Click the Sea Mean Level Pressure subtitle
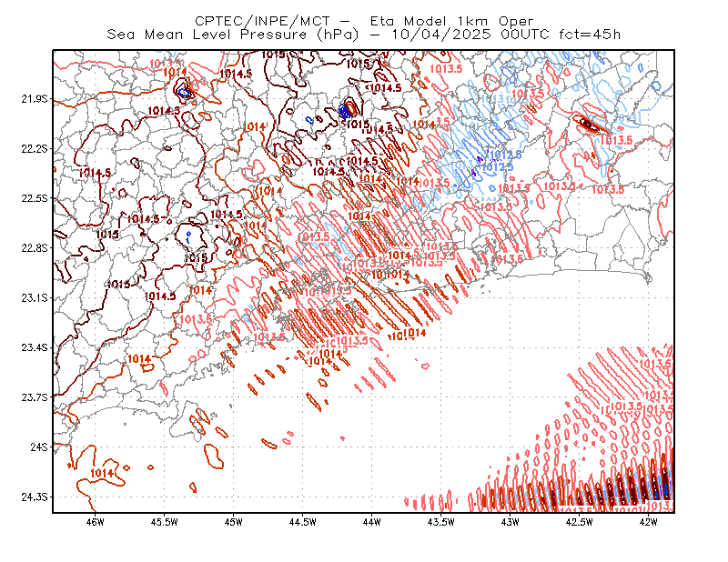The width and height of the screenshot is (728, 562). 363,35
